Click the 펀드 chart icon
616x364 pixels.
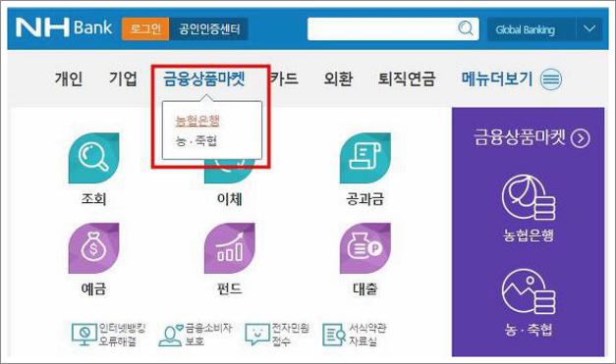(230, 248)
